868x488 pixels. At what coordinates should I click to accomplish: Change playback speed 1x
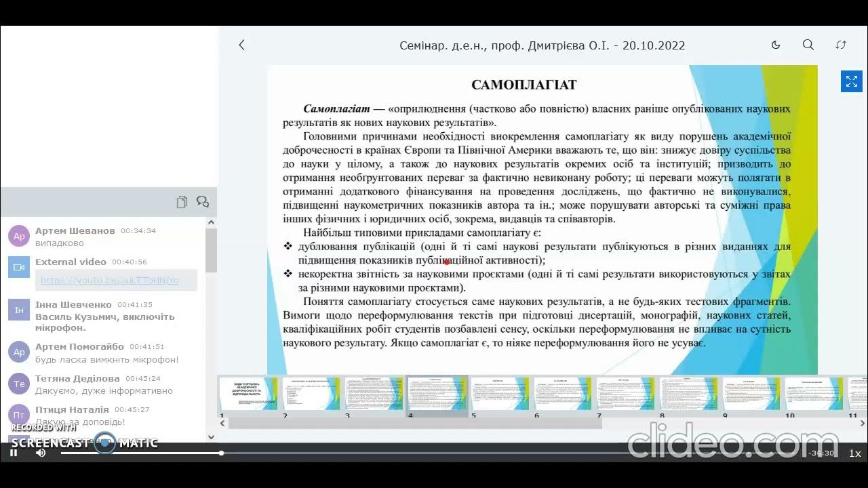(854, 453)
